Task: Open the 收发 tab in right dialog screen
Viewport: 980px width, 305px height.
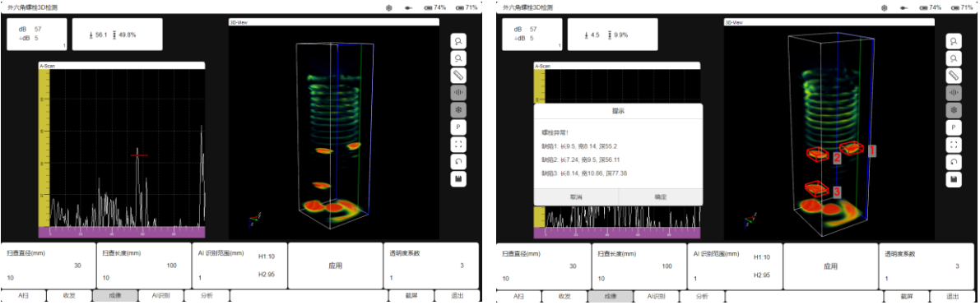Action: click(564, 296)
